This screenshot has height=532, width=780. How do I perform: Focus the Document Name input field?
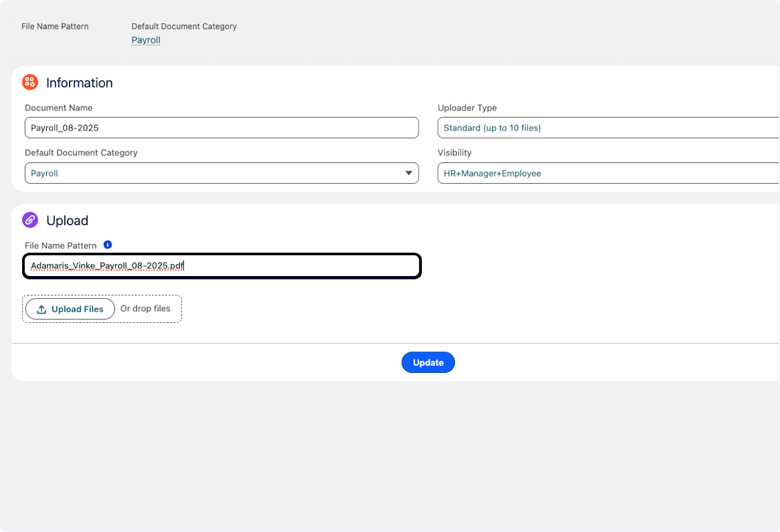(221, 127)
